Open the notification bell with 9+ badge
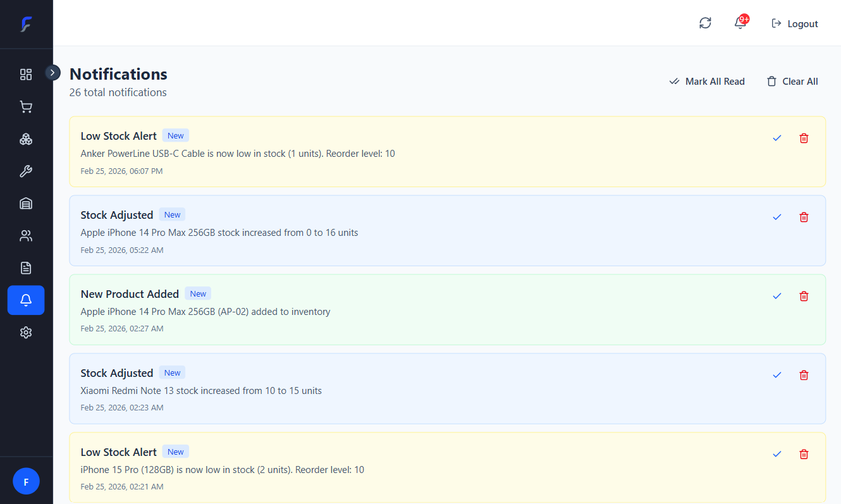The image size is (841, 504). point(739,23)
